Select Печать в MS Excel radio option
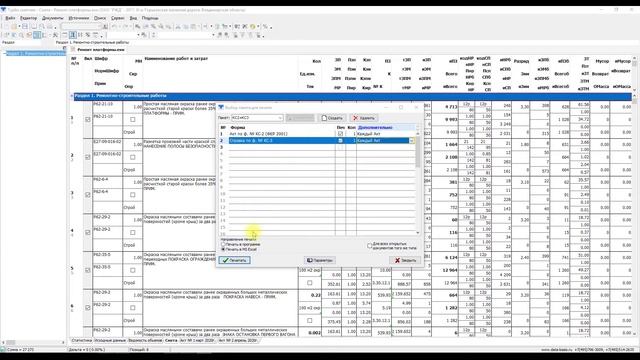 pyautogui.click(x=223, y=249)
